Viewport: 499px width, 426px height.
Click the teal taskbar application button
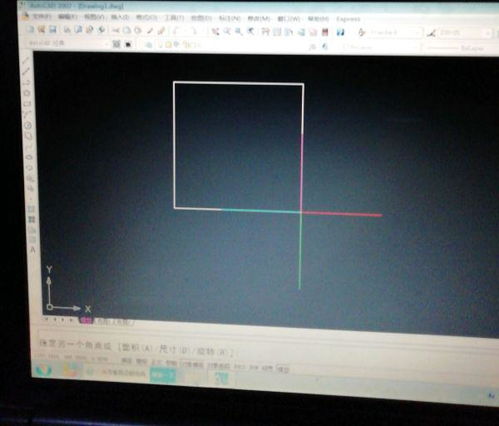tap(163, 376)
